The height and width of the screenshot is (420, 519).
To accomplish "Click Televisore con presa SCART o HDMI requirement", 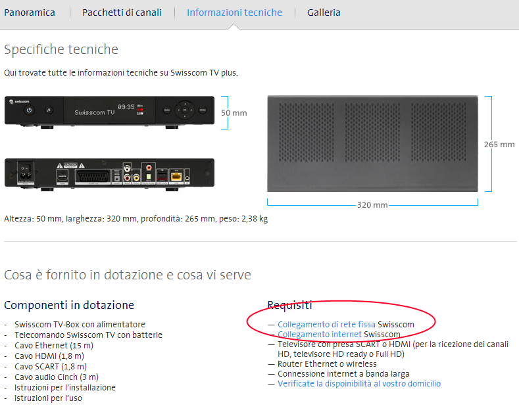I will (393, 349).
